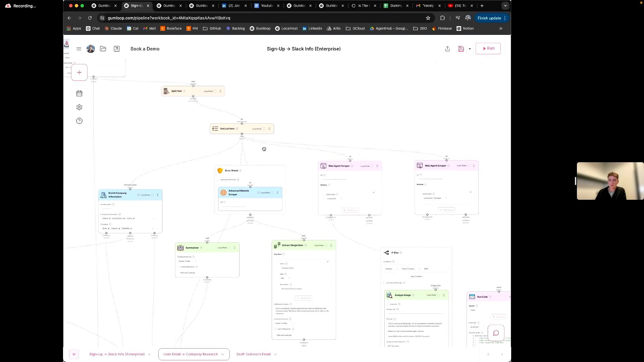Image resolution: width=644 pixels, height=362 pixels.
Task: Reload the browser page
Action: [90, 18]
